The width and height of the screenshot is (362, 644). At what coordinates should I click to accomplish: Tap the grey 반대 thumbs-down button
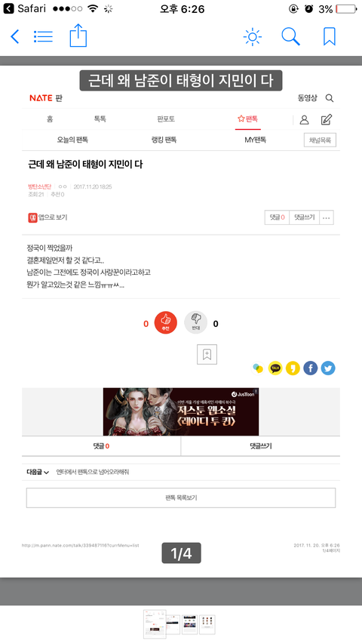point(196,323)
